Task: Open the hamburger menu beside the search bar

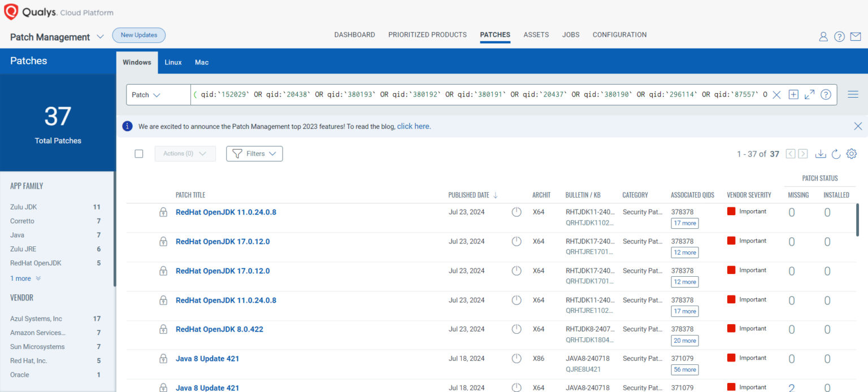Action: pyautogui.click(x=853, y=94)
